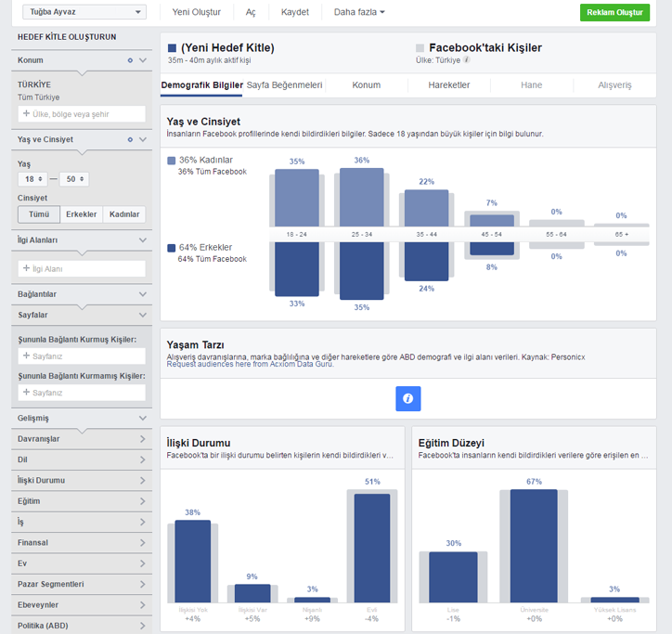This screenshot has width=672, height=634.
Task: Click the 18 - 24 men bar
Action: pos(297,269)
